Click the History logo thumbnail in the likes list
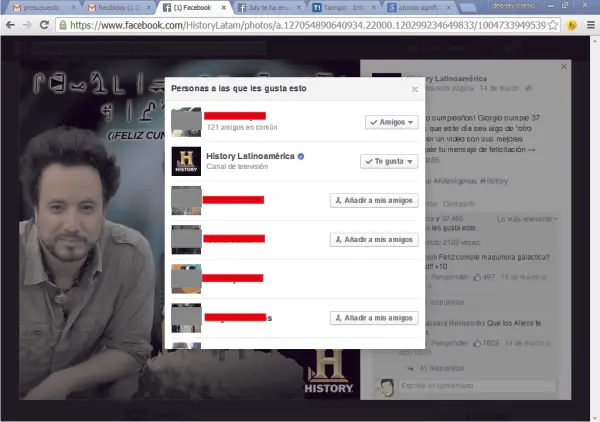Screen dimensions: 600x422 click(186, 161)
